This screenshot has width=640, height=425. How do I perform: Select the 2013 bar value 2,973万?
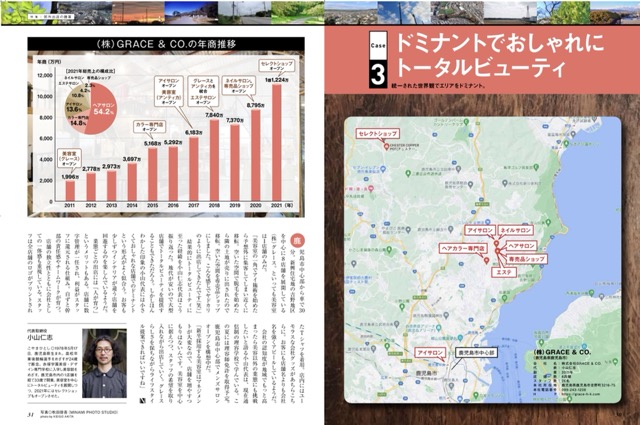111,167
